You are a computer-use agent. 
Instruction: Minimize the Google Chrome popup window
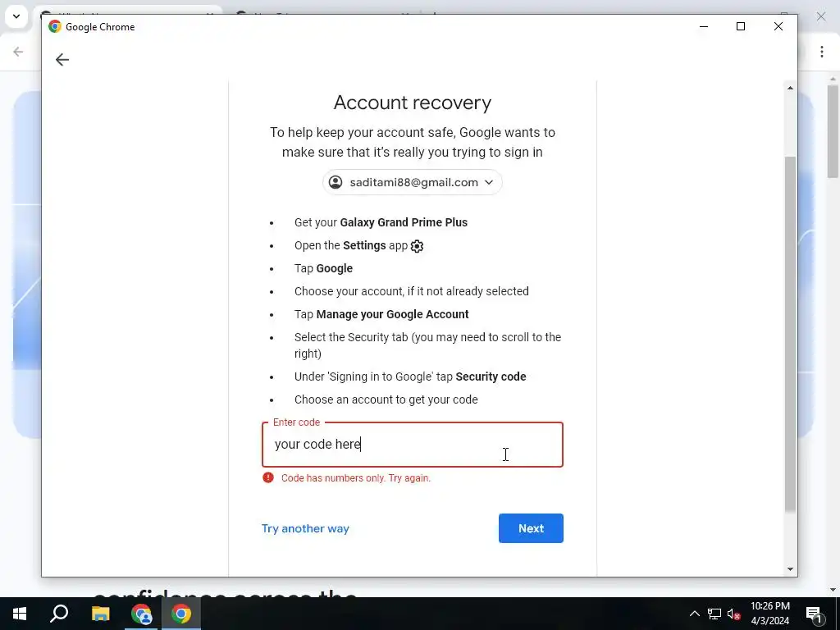pos(704,26)
